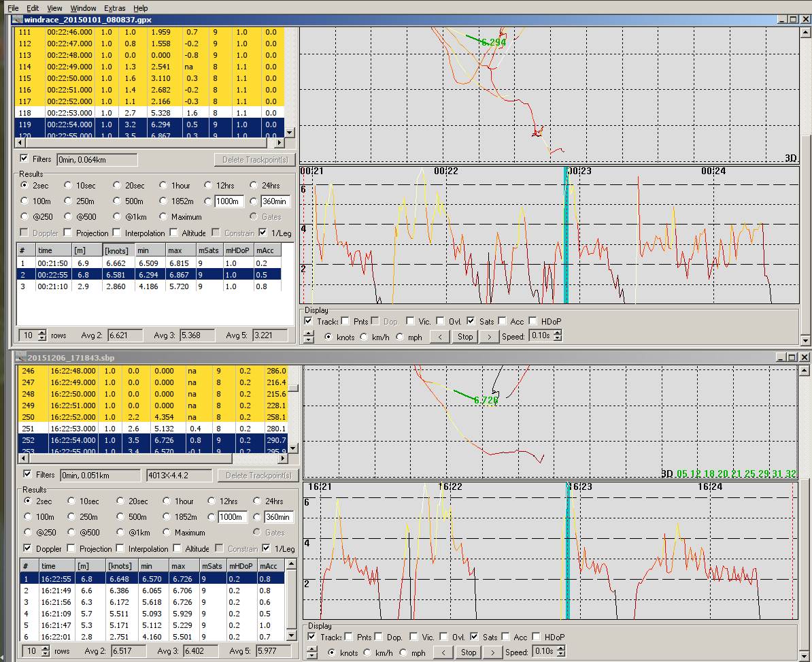
Task: Choose mph units in windrace window
Action: point(401,337)
